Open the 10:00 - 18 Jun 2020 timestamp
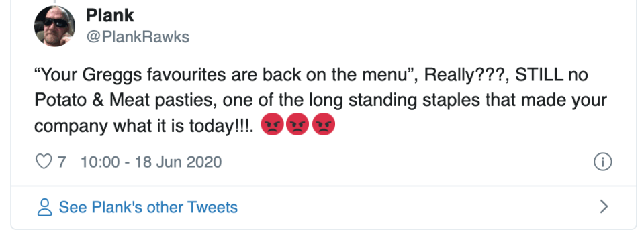Viewport: 644px width, 248px height. click(151, 162)
